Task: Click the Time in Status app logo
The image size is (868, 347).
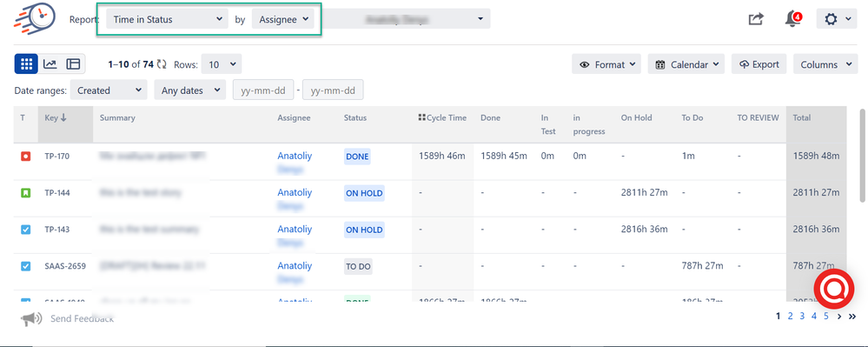Action: [35, 19]
